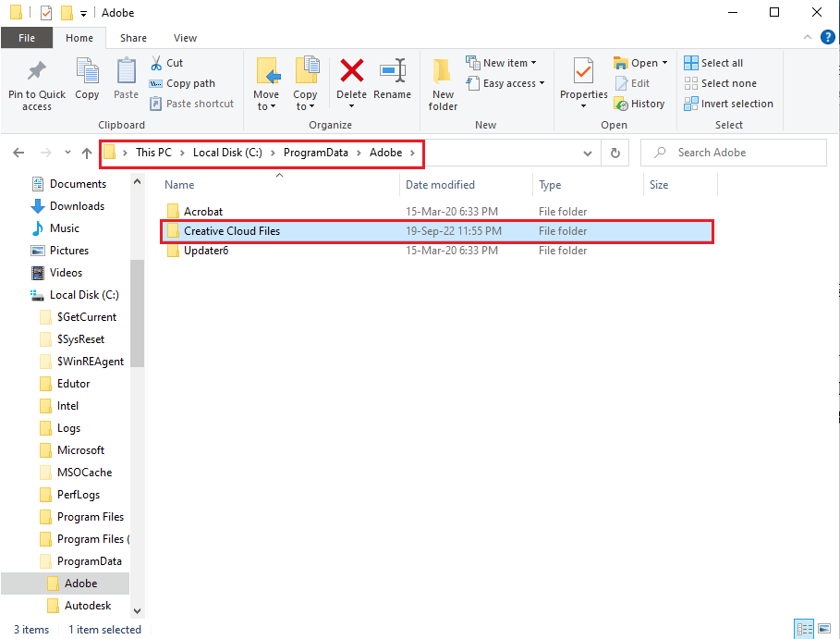The image size is (840, 639).
Task: Switch to the Home ribbon tab
Action: (x=79, y=38)
